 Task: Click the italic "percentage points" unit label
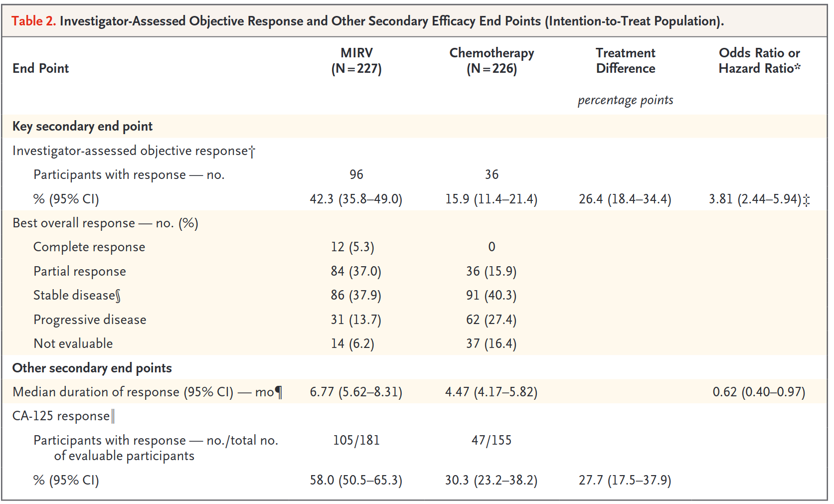click(x=625, y=101)
